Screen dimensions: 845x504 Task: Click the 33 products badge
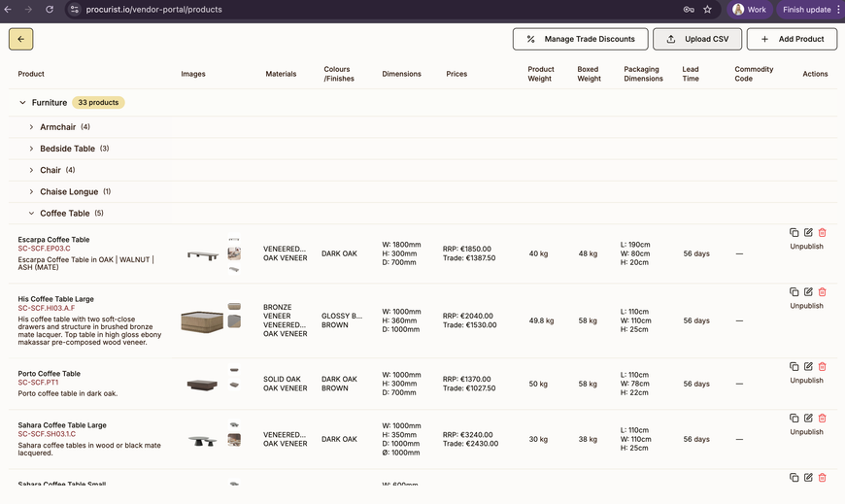coord(98,102)
